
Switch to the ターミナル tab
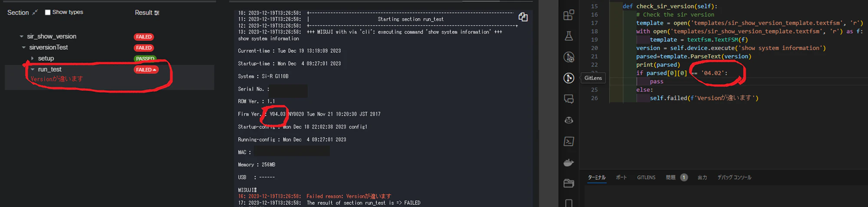point(597,178)
